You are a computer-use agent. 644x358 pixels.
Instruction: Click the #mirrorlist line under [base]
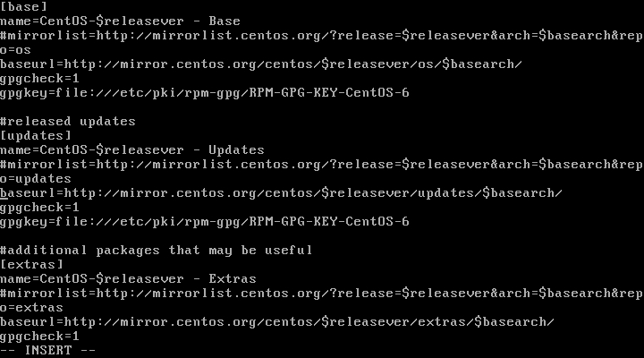tap(322, 35)
